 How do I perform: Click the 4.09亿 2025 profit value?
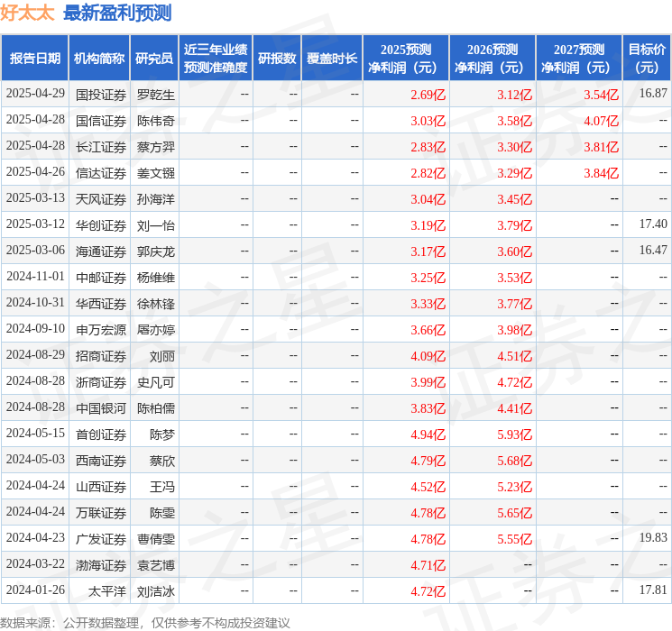428,355
